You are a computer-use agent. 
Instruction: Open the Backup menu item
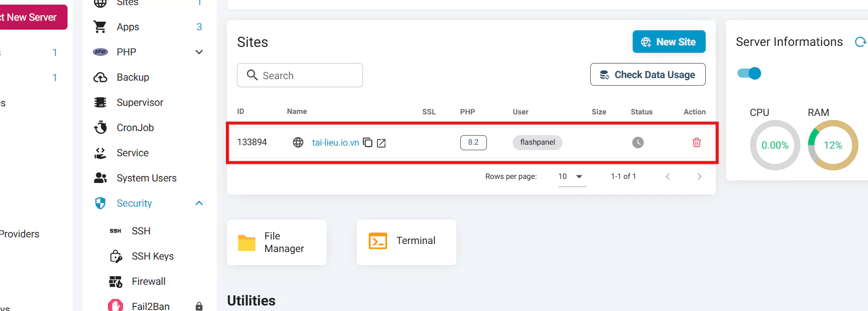(133, 77)
